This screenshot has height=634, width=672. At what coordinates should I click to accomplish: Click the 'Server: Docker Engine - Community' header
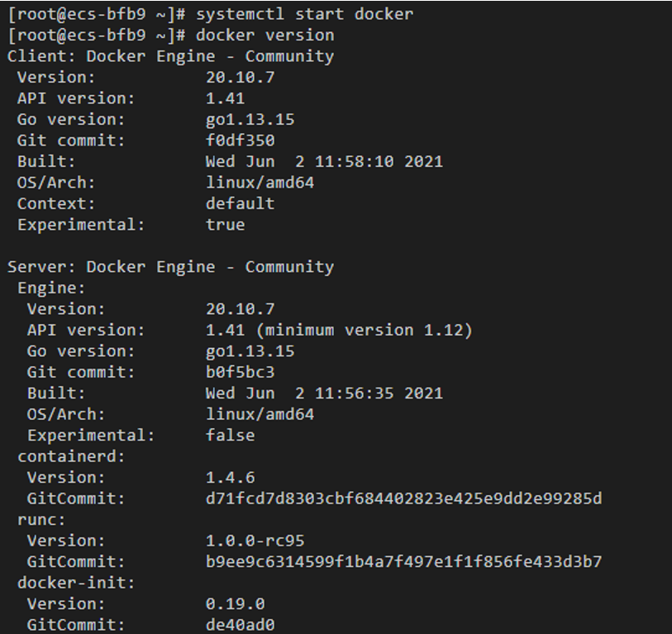click(170, 266)
